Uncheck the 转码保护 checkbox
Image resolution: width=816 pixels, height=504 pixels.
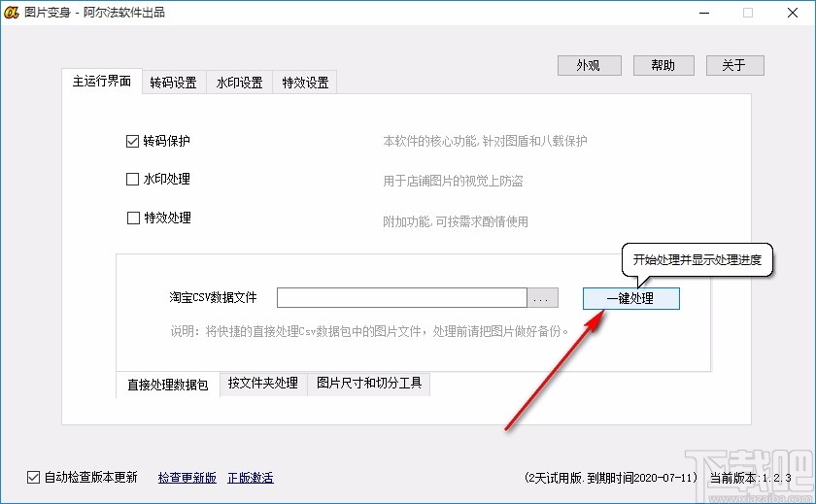click(132, 141)
